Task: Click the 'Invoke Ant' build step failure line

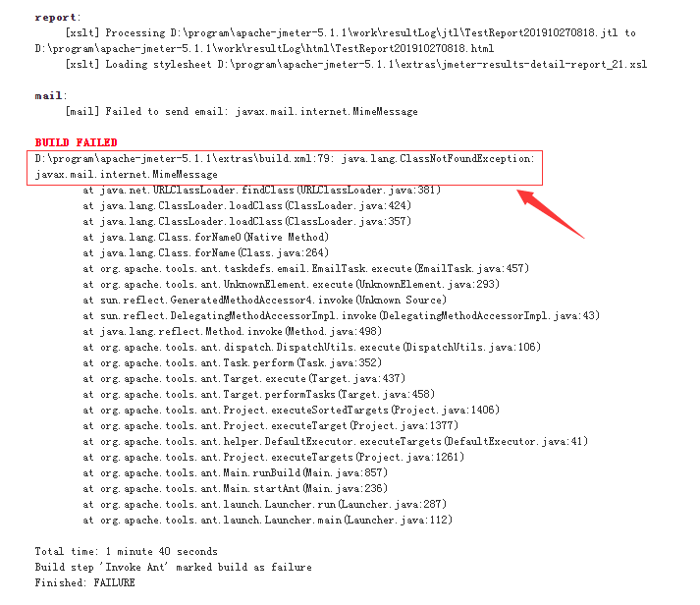Action: [173, 568]
